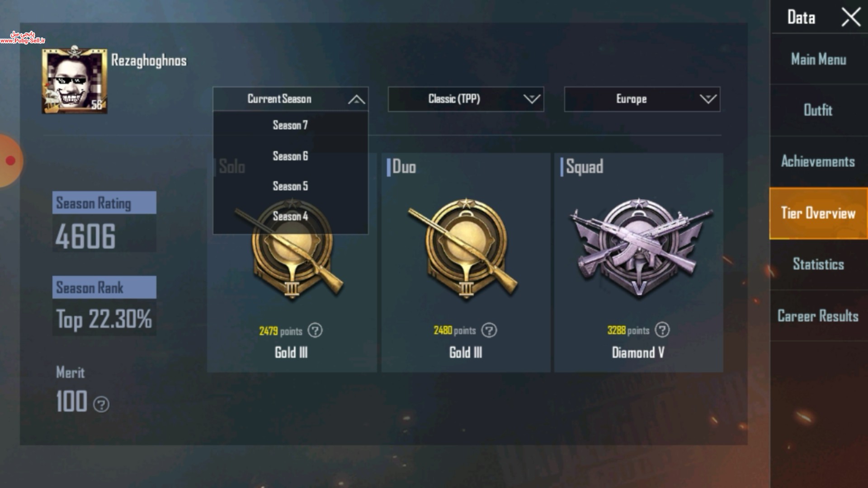
Task: Collapse the Current Season dropdown
Action: [290, 99]
